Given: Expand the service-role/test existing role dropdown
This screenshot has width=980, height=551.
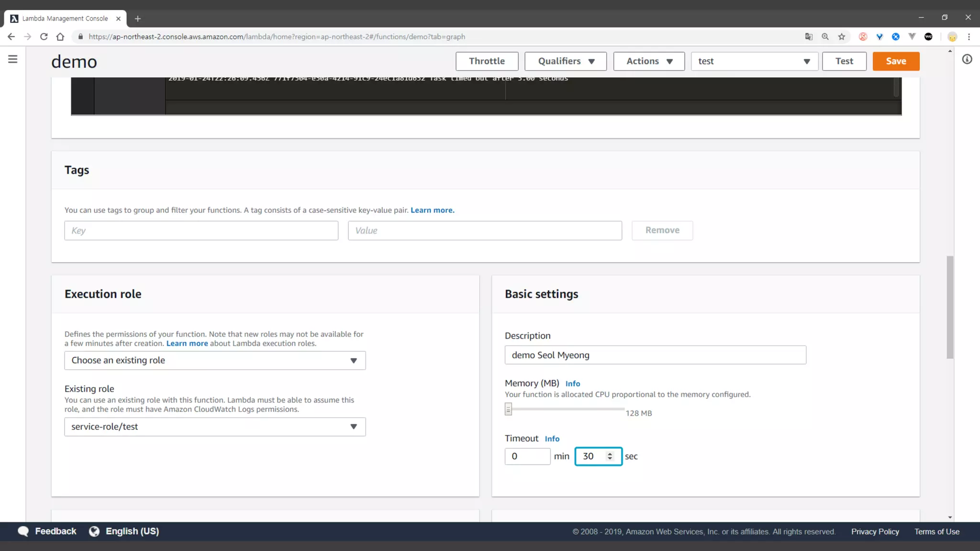Looking at the screenshot, I should point(215,427).
